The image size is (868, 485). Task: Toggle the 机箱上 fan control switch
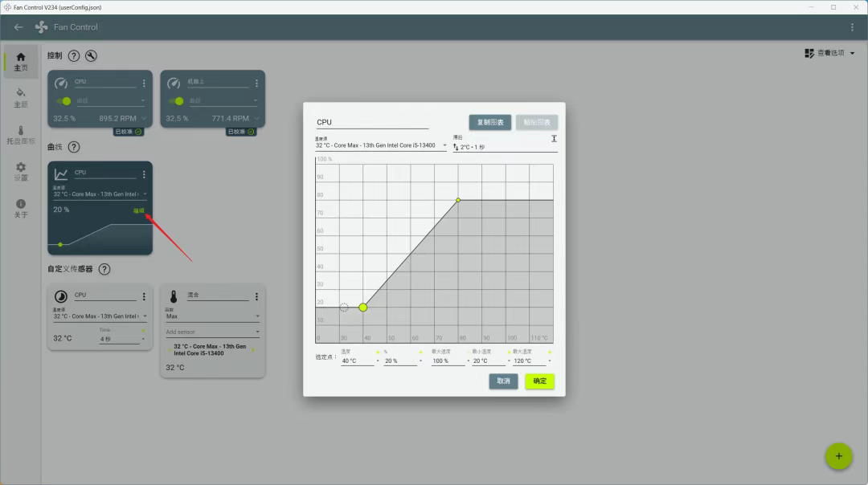click(176, 101)
